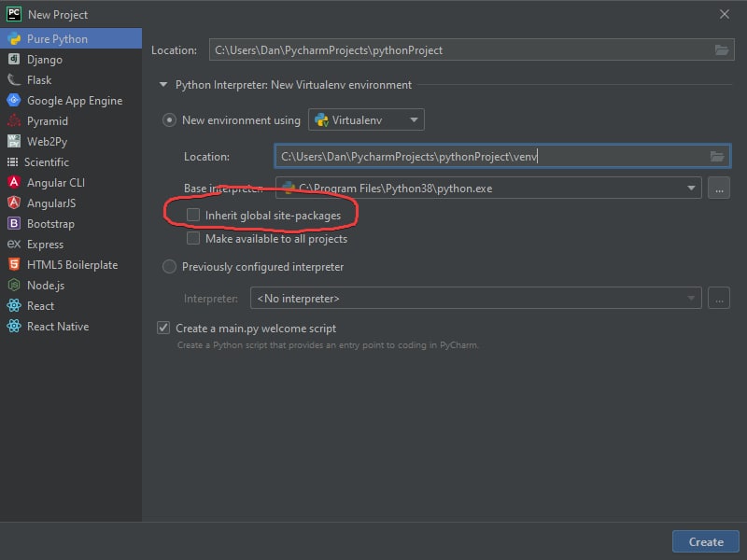Select Flask project type label

point(39,80)
